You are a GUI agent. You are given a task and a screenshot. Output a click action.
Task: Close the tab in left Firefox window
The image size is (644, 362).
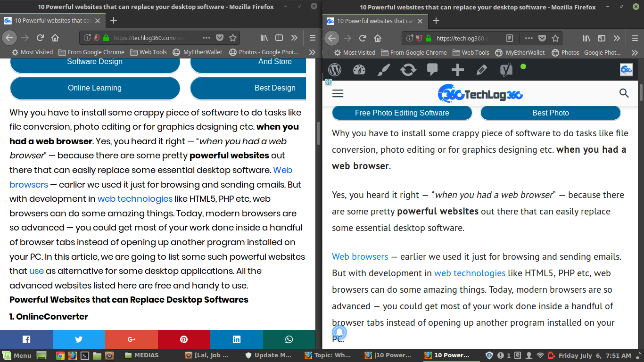98,21
